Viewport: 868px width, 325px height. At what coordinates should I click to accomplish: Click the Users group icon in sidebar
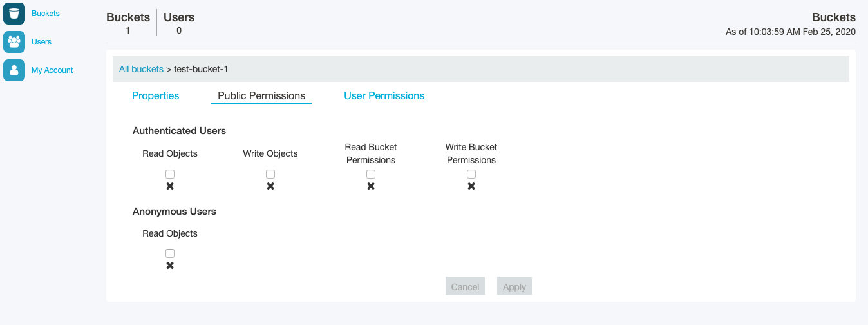(x=14, y=42)
